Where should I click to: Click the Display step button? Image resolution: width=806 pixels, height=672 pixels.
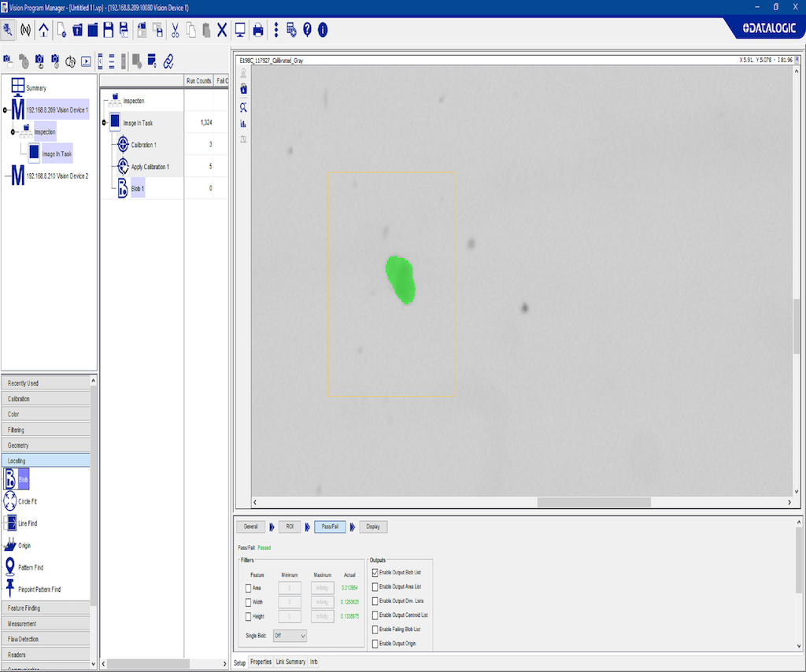tap(372, 526)
